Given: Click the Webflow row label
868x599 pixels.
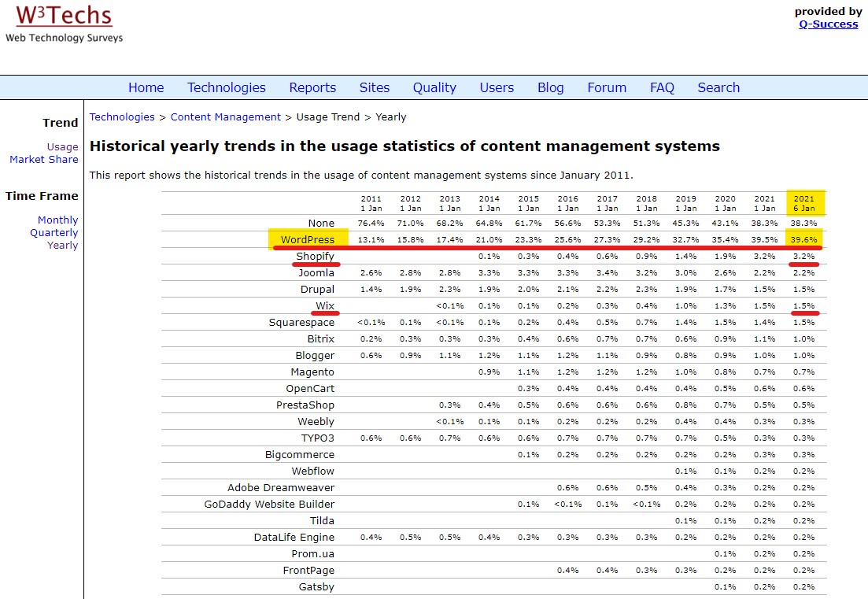Looking at the screenshot, I should (313, 471).
